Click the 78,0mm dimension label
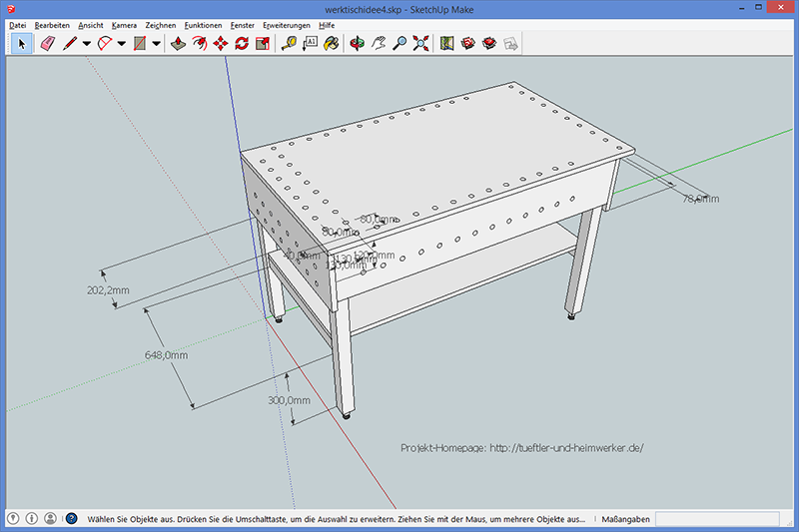This screenshot has width=799, height=532. tap(701, 199)
